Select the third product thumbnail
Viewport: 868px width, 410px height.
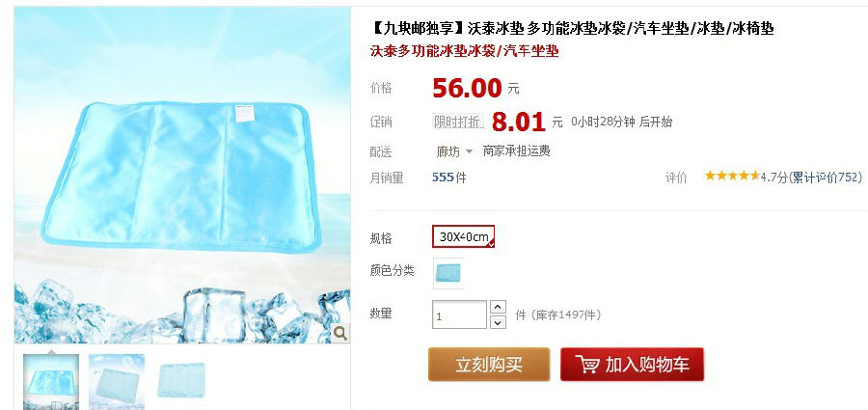point(181,380)
